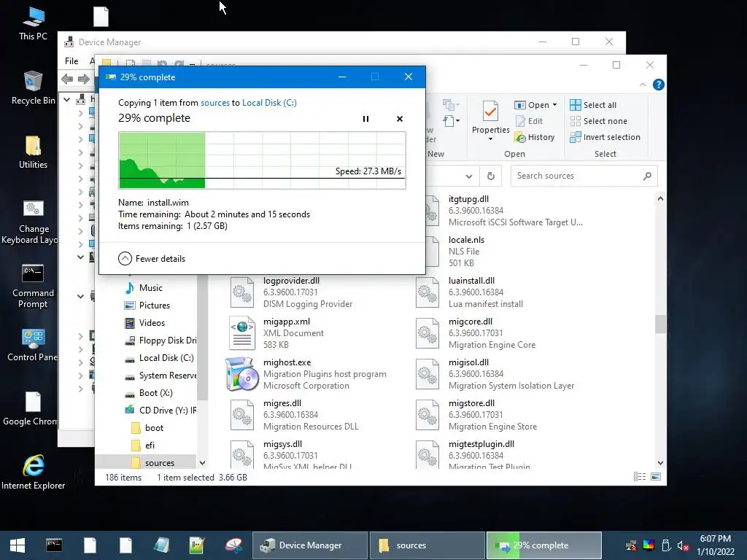Refresh the sources folder view
The image size is (747, 560).
(x=491, y=176)
